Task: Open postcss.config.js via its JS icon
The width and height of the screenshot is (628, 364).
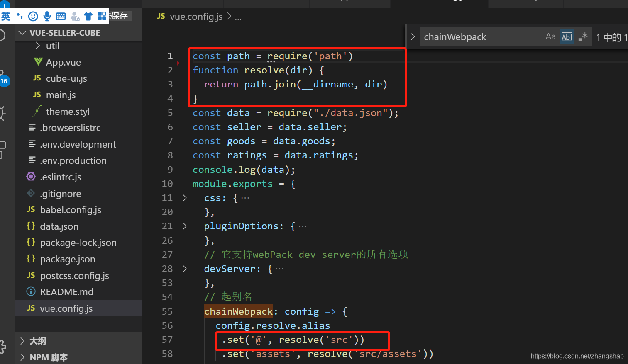Action: tap(31, 275)
